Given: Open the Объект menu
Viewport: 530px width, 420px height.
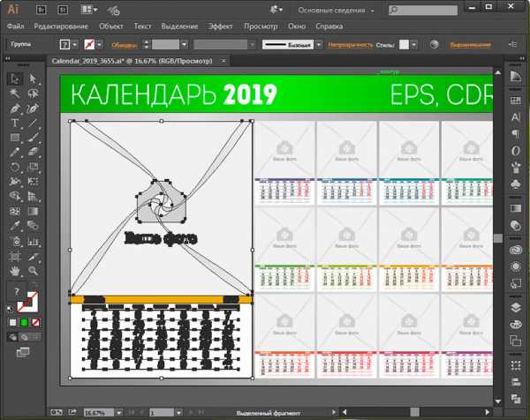Looking at the screenshot, I should click(111, 26).
